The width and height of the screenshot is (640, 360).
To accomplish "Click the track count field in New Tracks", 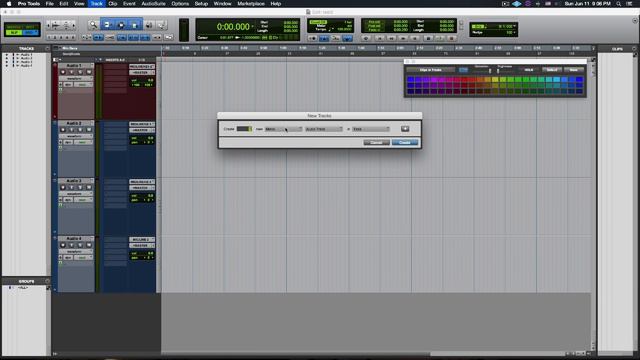I will click(244, 129).
